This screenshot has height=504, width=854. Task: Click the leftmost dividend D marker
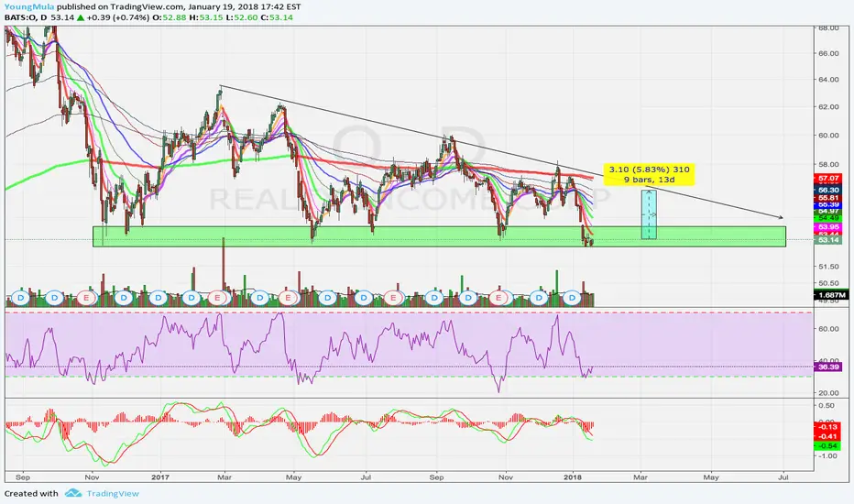pyautogui.click(x=21, y=298)
